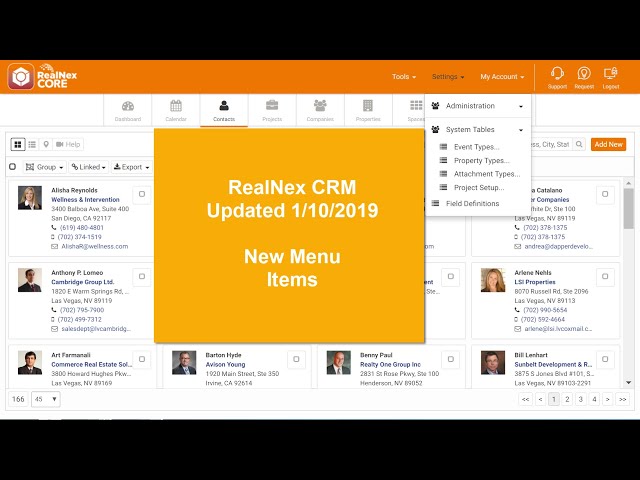Viewport: 640px width, 480px height.
Task: Click the search magnifier icon
Action: pyautogui.click(x=579, y=144)
